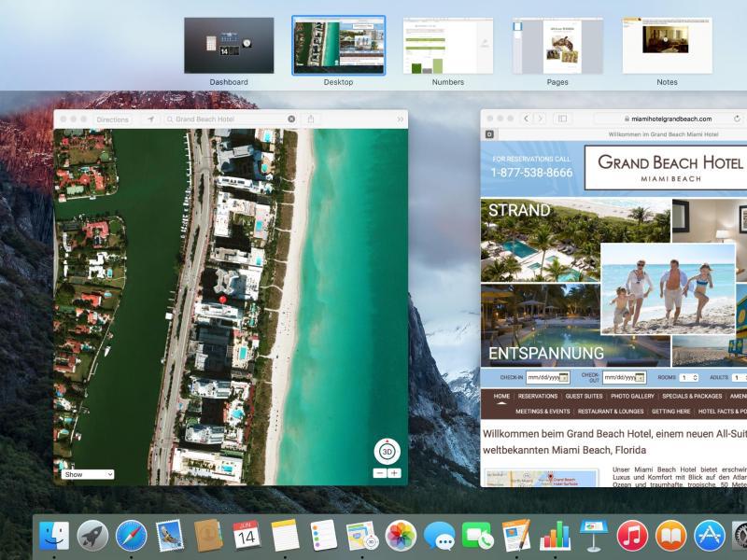Viewport: 747px width, 560px height.
Task: Open Numbers bar chart icon in Dock
Action: [555, 535]
